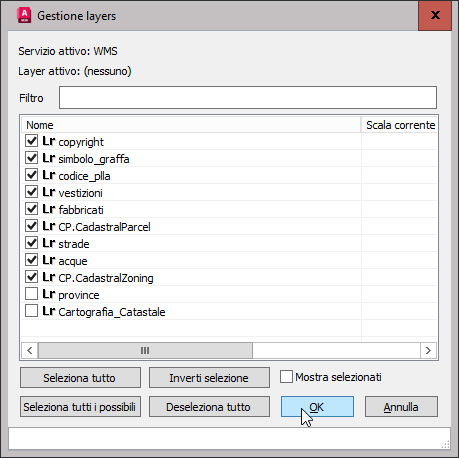Screen dimensions: 459x458
Task: Click the horizontal scrollbar left arrow
Action: tap(30, 350)
